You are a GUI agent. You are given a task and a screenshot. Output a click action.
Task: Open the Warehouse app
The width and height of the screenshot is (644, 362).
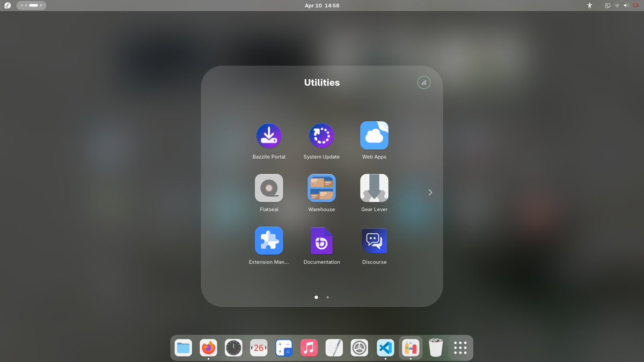(321, 188)
